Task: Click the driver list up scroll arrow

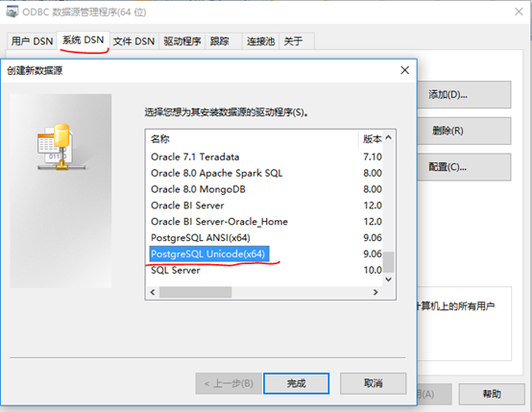Action: click(x=389, y=137)
